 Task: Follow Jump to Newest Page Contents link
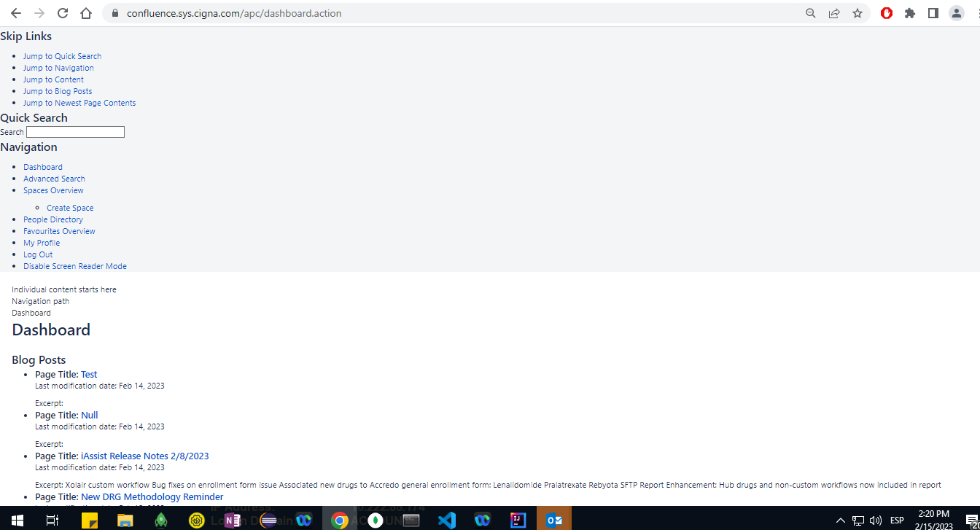click(79, 103)
